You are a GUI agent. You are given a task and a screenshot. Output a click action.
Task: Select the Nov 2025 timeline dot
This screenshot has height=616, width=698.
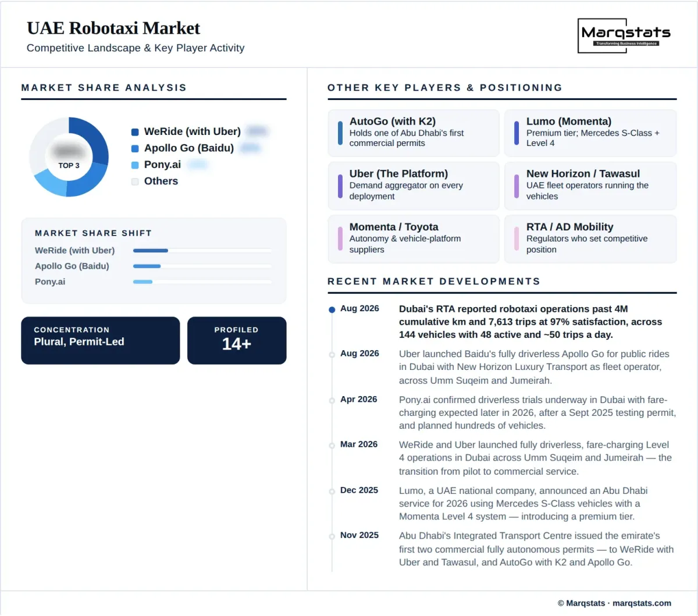[x=332, y=536]
